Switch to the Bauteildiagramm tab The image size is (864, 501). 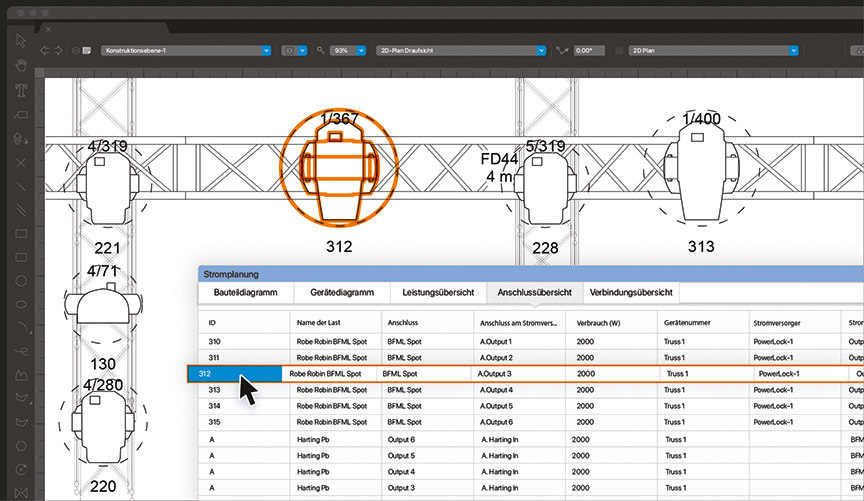pyautogui.click(x=246, y=293)
